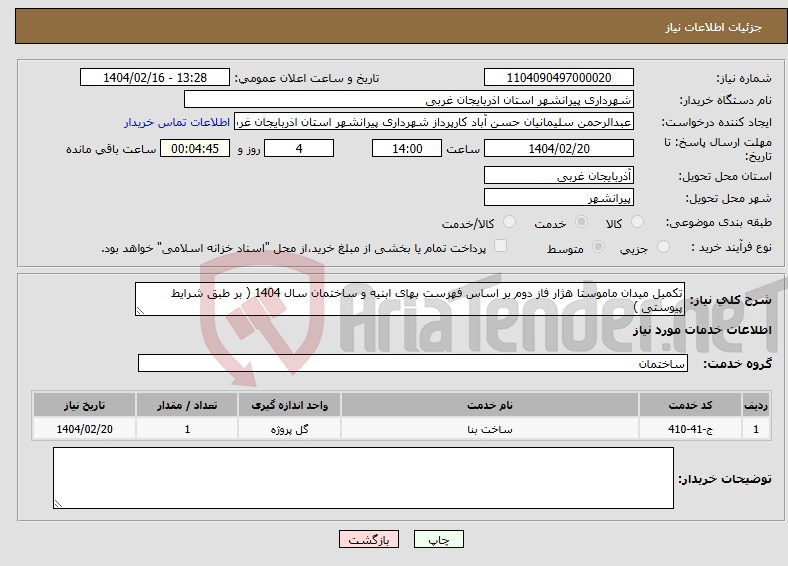The height and width of the screenshot is (566, 788).
Task: Click the deadline date field 1404/02/20
Action: click(x=558, y=148)
